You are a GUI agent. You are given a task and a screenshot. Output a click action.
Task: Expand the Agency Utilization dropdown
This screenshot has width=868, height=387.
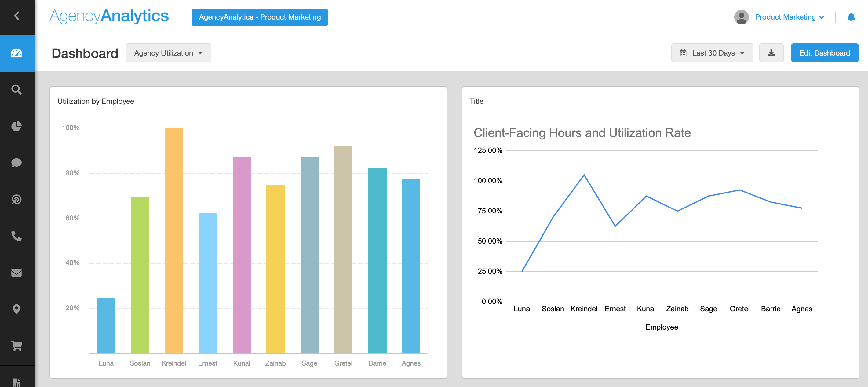coord(168,52)
